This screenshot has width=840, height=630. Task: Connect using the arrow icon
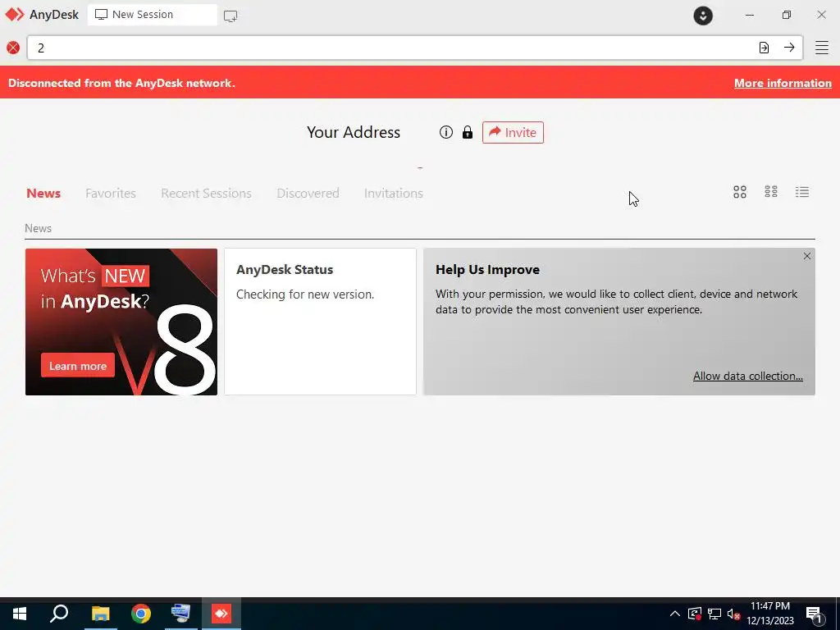click(x=789, y=48)
